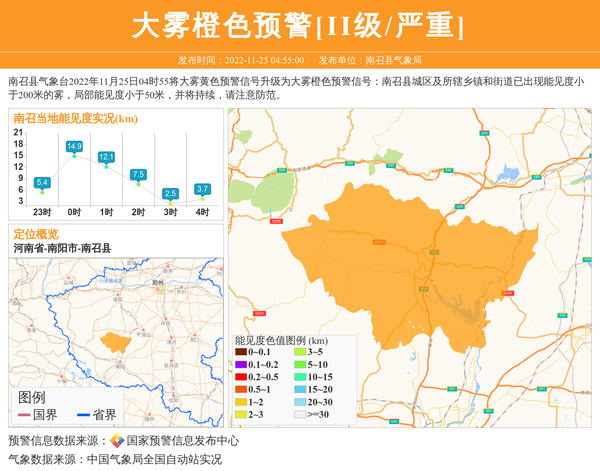Click the 定位概览 section heading
This screenshot has height=471, width=600.
pyautogui.click(x=36, y=233)
